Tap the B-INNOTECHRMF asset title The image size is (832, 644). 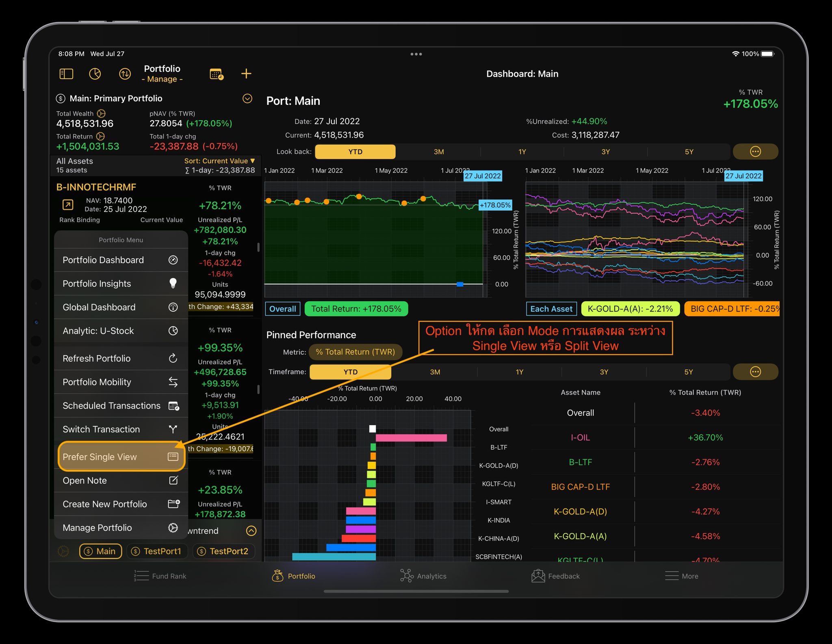pyautogui.click(x=96, y=187)
